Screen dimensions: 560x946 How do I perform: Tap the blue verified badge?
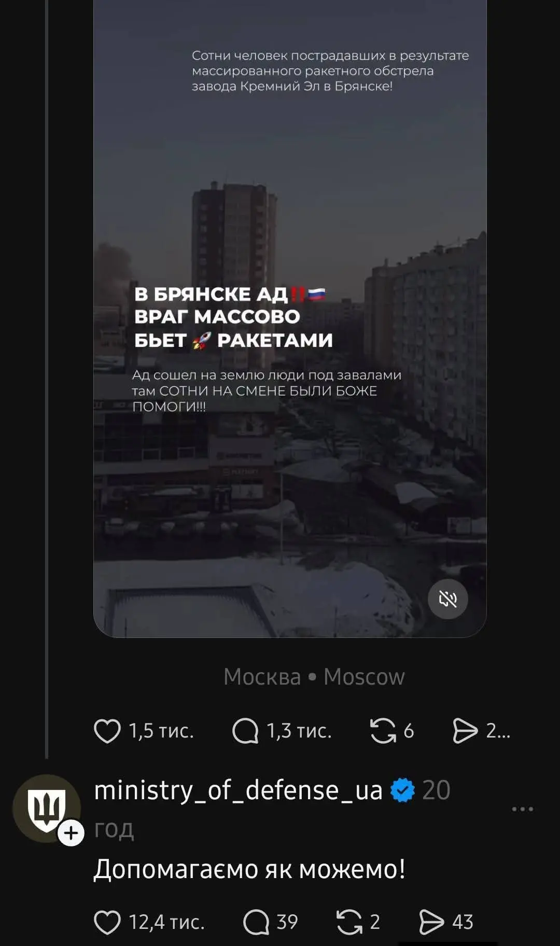point(402,790)
